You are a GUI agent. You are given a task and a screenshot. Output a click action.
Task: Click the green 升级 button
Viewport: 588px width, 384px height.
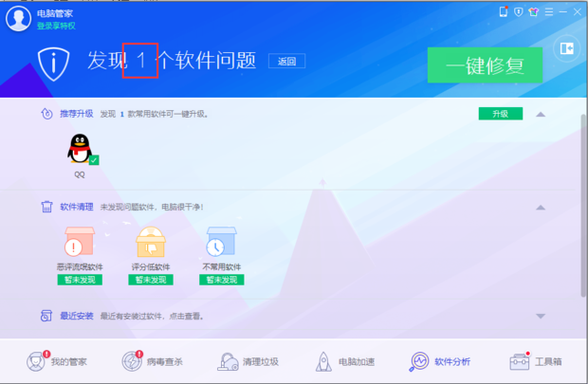[x=500, y=114]
